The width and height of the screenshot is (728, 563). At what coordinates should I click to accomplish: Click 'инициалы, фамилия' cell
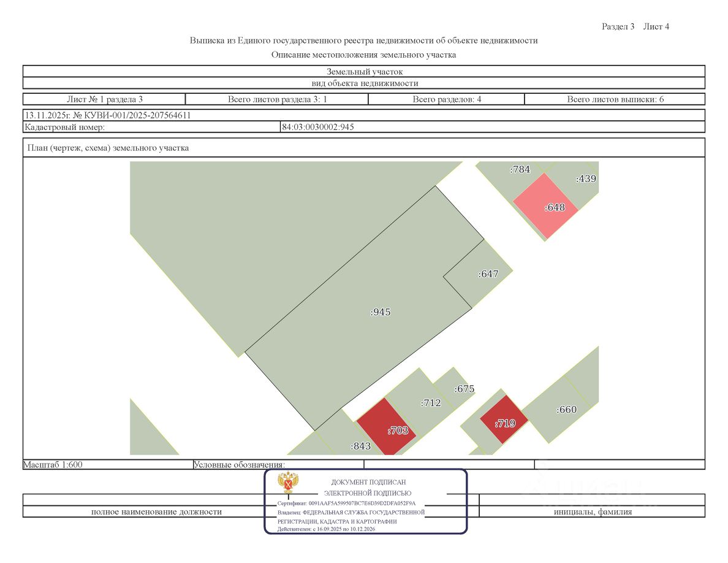tap(593, 512)
